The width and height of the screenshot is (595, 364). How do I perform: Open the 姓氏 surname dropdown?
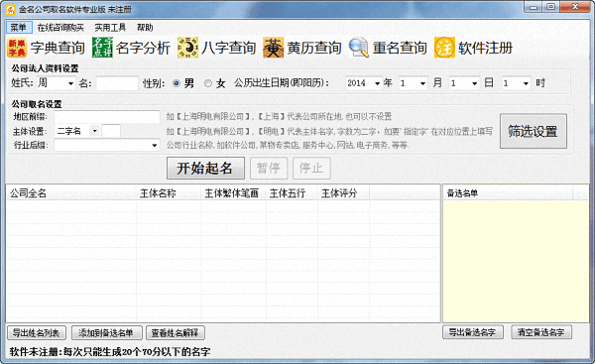[71, 83]
